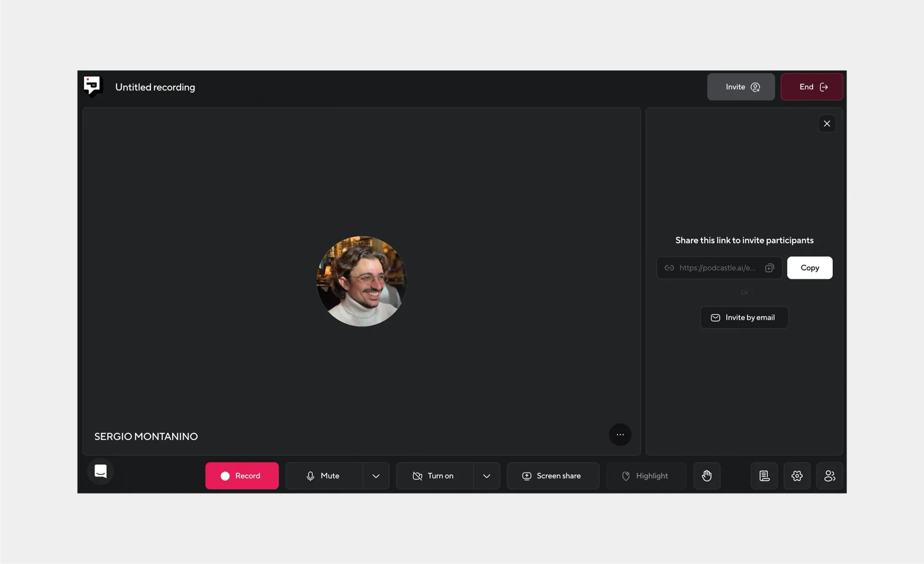Screen dimensions: 924x564
Task: Open the settings gear icon
Action: pyautogui.click(x=797, y=476)
